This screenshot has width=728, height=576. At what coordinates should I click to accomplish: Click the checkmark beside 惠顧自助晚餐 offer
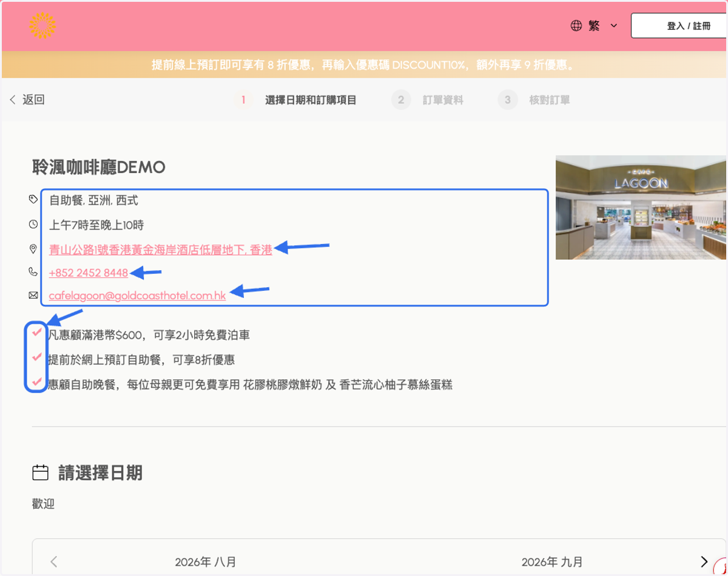click(37, 382)
